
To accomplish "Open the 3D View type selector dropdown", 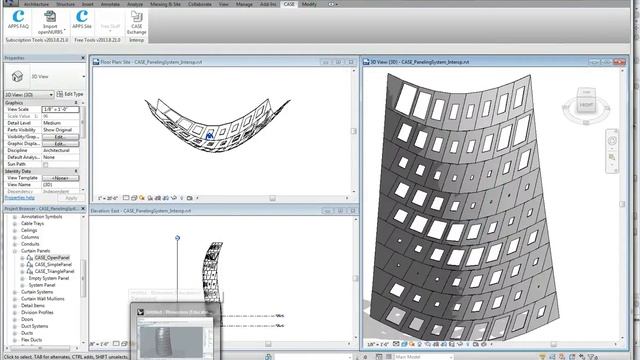I will tap(84, 76).
